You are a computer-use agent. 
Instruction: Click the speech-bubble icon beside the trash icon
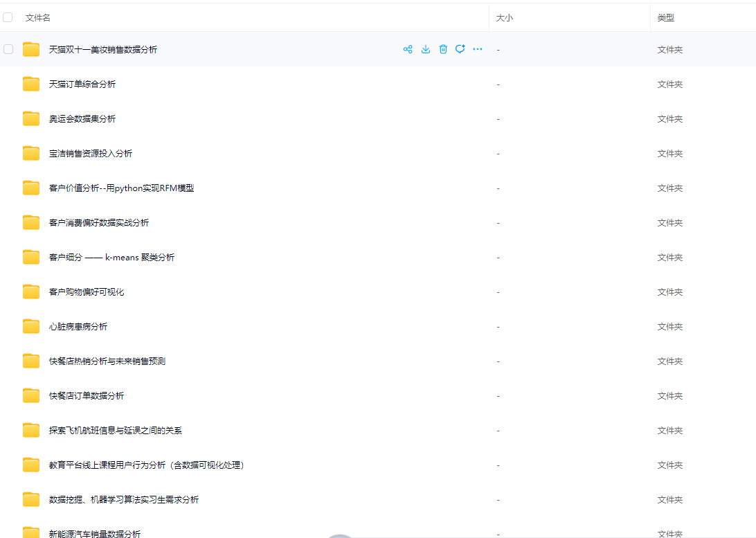click(460, 49)
